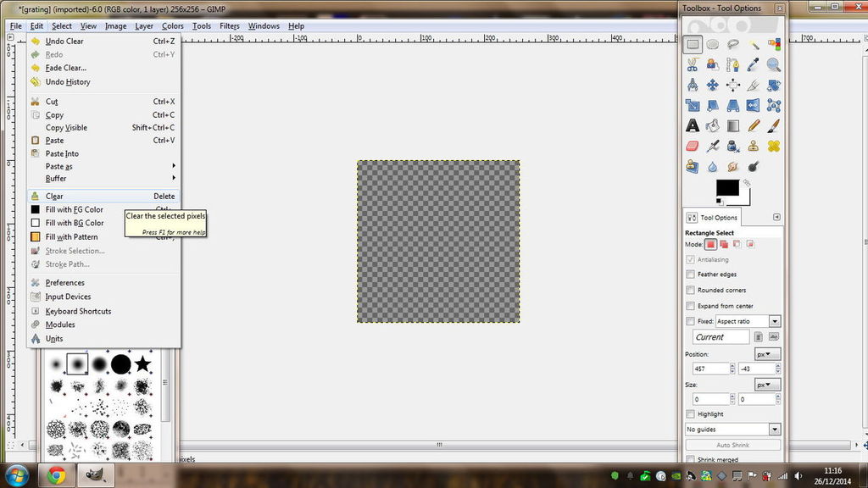Choose Clear from the Edit menu
Screen dimensions: 868x488
(x=103, y=196)
